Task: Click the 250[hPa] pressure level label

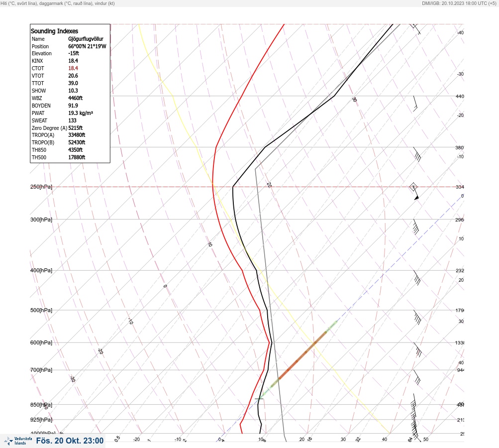Action: point(41,187)
